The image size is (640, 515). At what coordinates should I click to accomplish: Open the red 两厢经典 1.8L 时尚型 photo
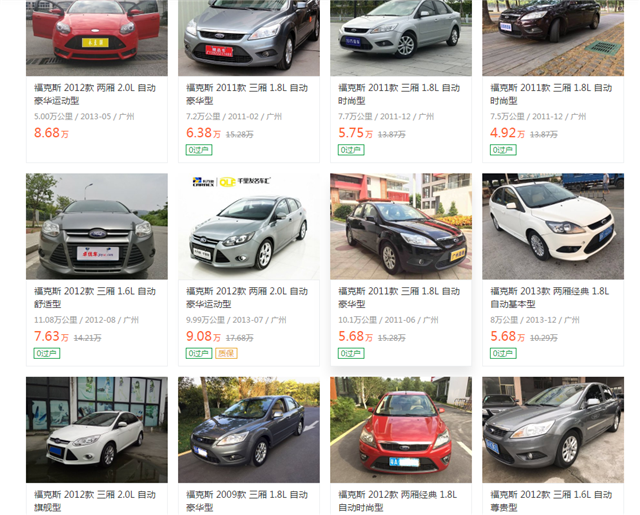click(x=401, y=430)
